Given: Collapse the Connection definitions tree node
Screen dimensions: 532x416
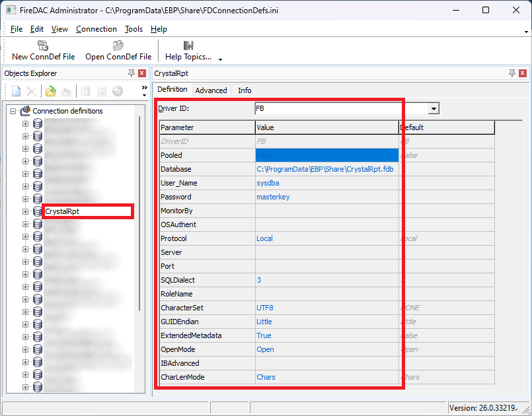Looking at the screenshot, I should point(13,111).
